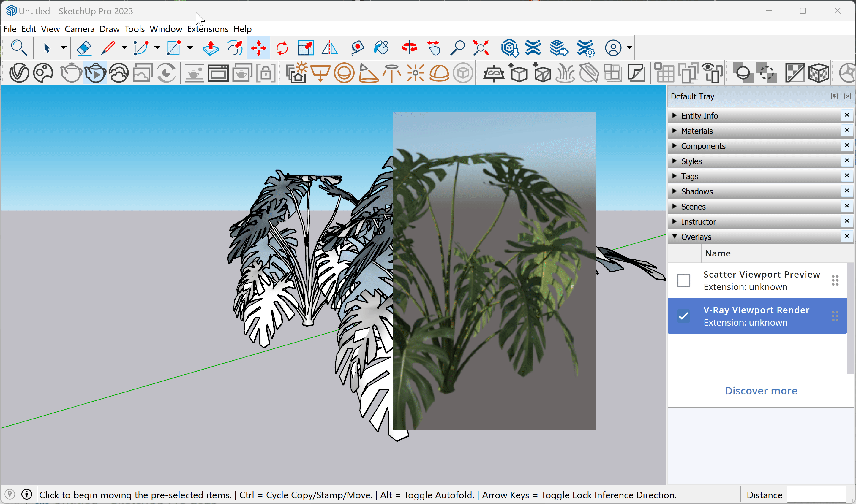Open the Camera menu

[80, 29]
